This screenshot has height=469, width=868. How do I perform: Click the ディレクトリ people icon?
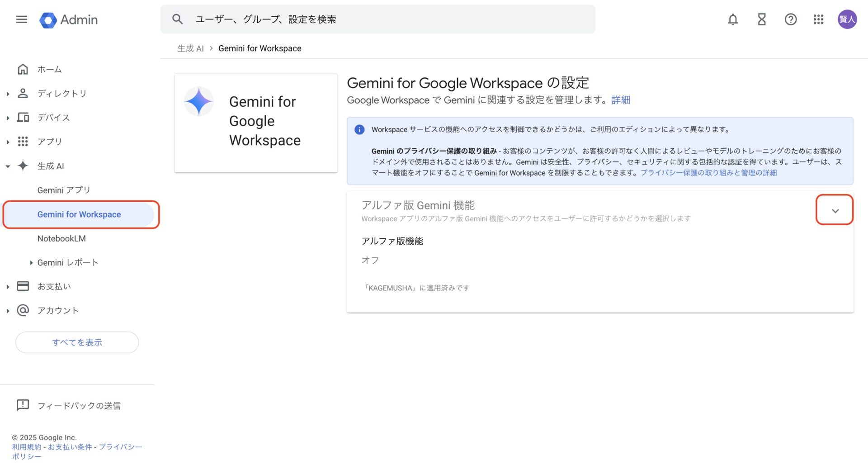[x=23, y=93]
